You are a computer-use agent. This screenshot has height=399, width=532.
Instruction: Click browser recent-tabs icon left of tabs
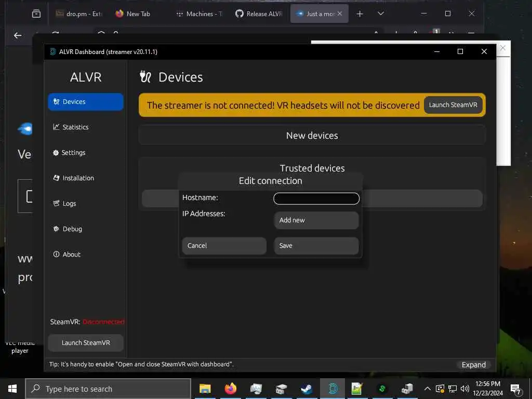pyautogui.click(x=36, y=14)
